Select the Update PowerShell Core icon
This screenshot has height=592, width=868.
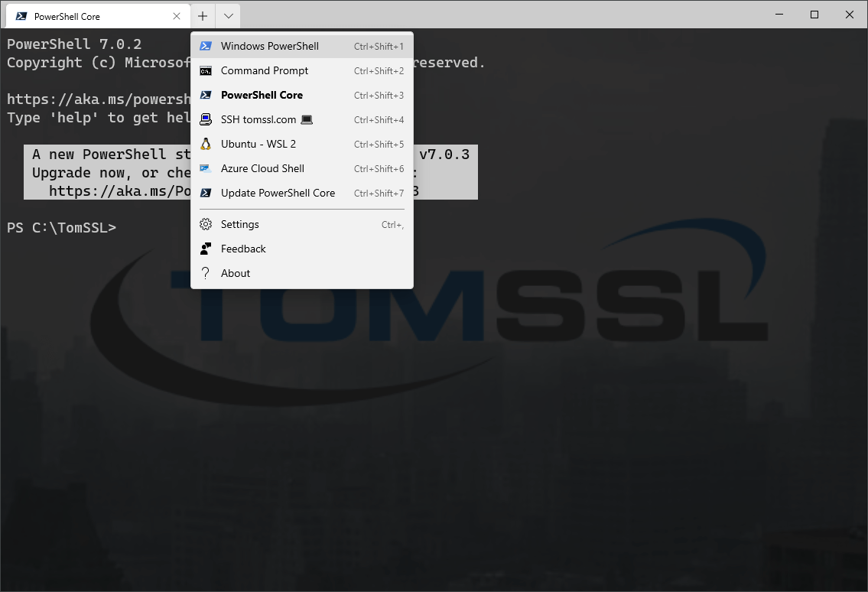206,193
